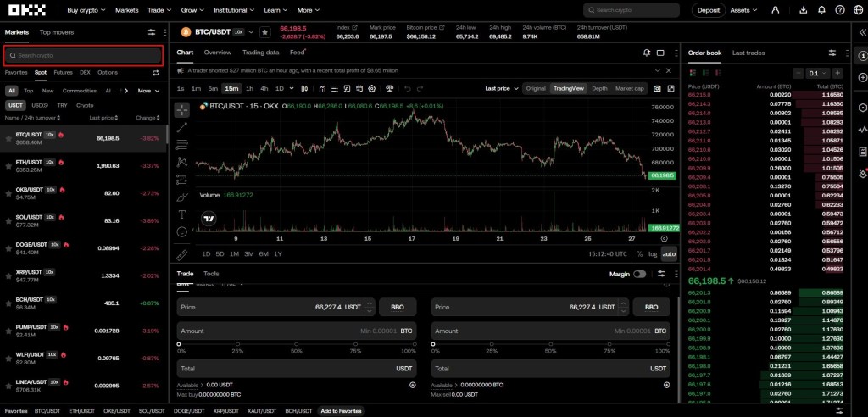Toggle the Margin switch
The image size is (868, 417).
(x=639, y=274)
